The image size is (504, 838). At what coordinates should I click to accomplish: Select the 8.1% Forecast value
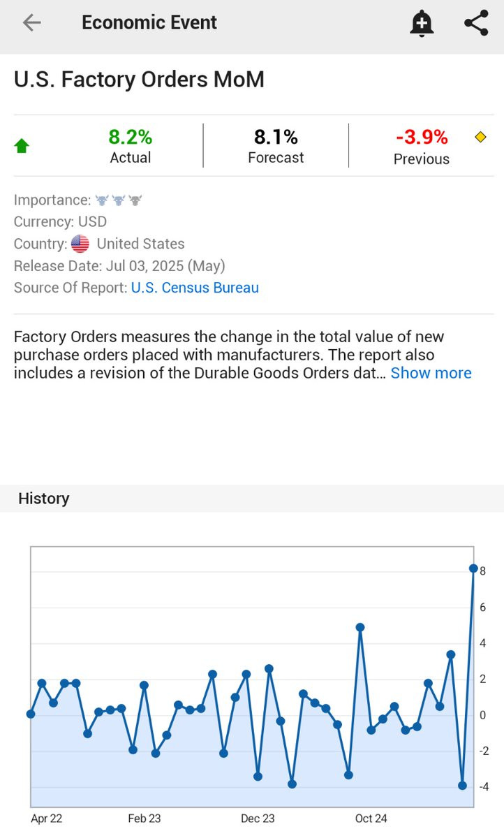276,136
